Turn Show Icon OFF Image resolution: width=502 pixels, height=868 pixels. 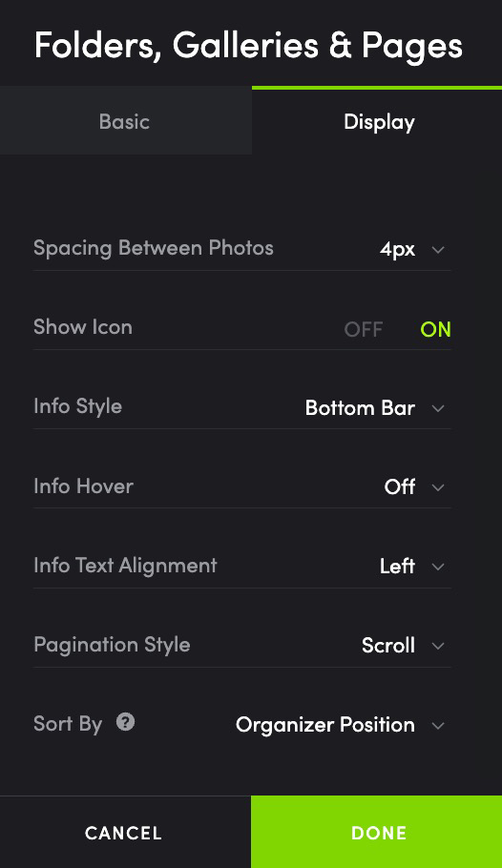pos(363,330)
